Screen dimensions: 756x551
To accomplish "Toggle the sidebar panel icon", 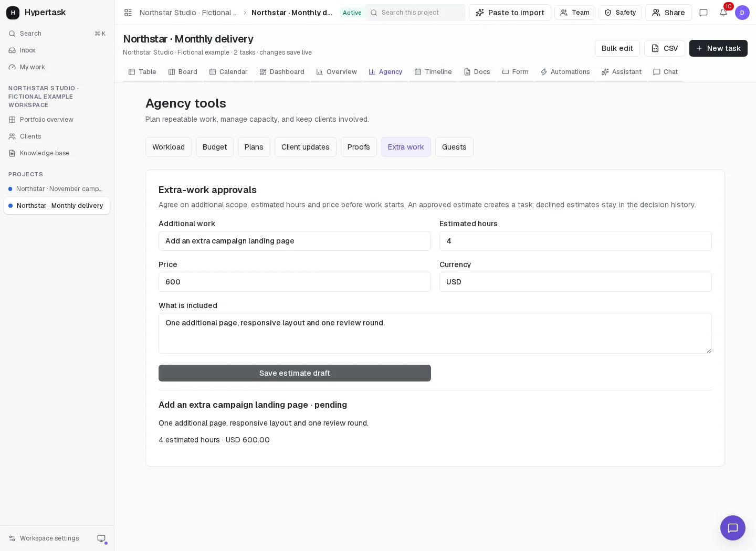I will 128,13.
